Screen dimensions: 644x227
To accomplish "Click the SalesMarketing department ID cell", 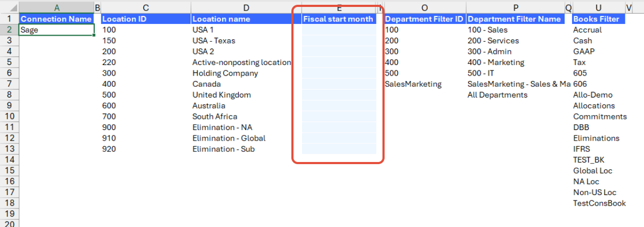I will tap(424, 84).
